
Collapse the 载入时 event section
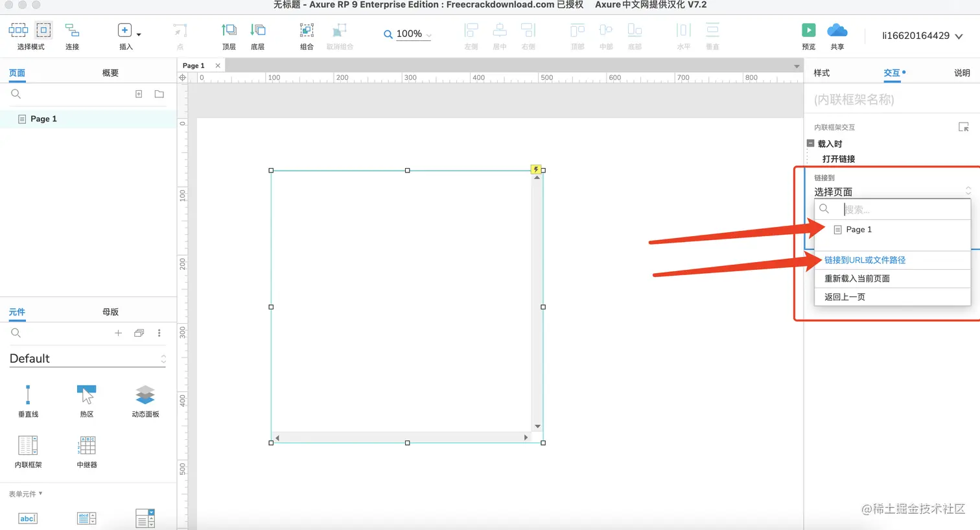click(x=810, y=143)
